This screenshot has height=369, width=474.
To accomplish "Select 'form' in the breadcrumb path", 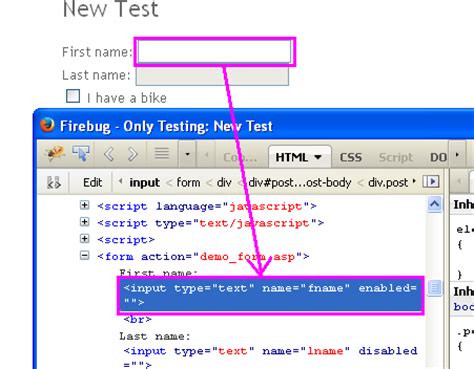I will tap(188, 182).
